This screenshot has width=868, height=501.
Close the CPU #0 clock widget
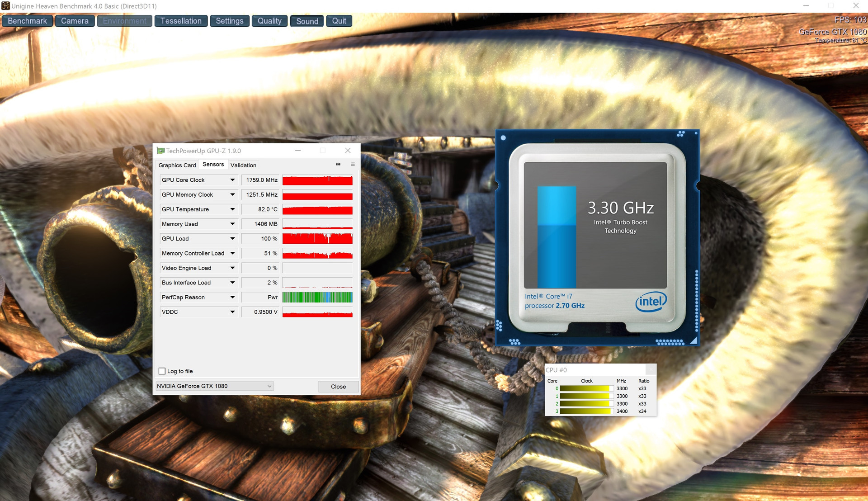651,369
